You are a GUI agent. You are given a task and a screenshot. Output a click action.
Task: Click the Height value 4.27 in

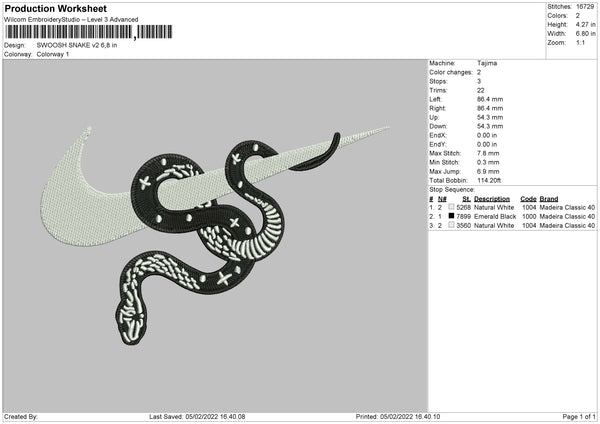point(585,24)
